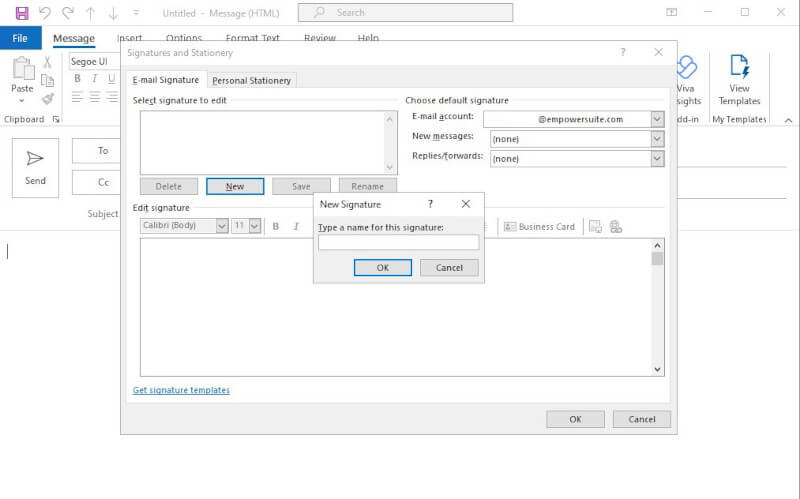Toggle Bold in the signature editor toolbar

[276, 227]
